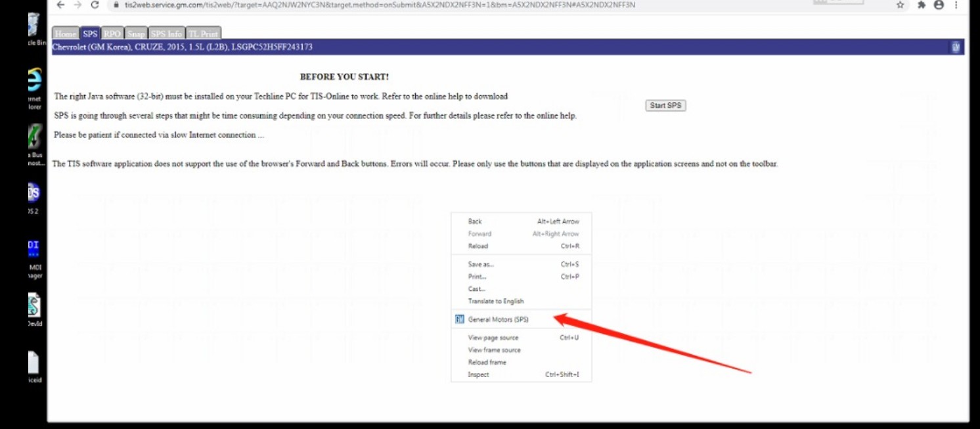Click the TIS software Forward and Back warning
The height and width of the screenshot is (429, 980).
(x=415, y=164)
